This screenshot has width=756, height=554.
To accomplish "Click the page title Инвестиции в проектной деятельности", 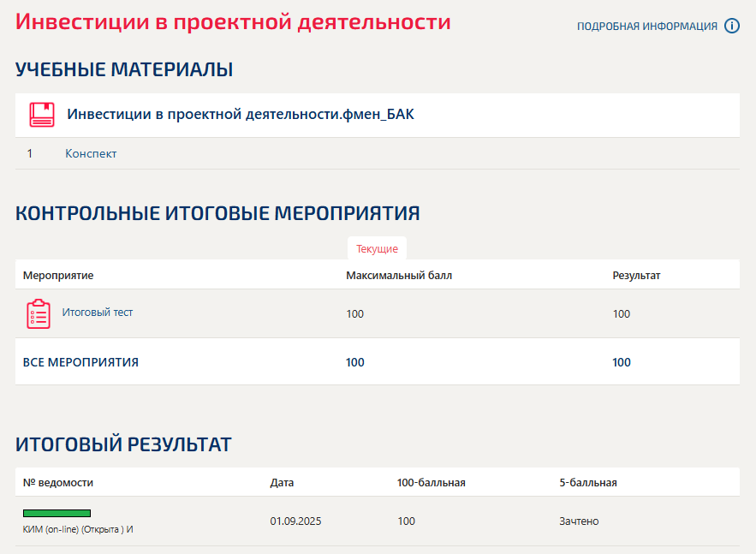I will point(233,21).
